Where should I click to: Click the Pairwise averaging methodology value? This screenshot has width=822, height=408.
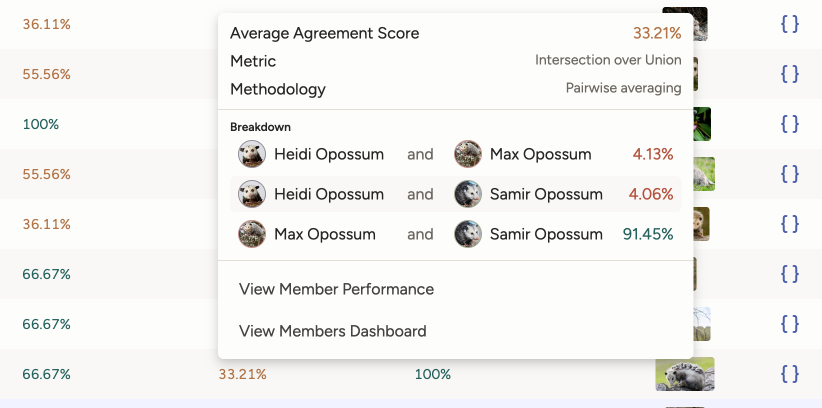point(623,88)
